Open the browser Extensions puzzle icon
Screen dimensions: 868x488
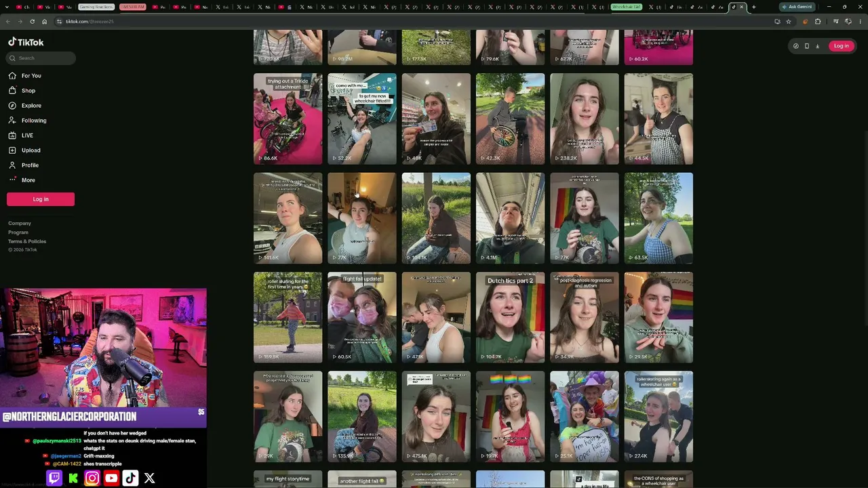(x=818, y=22)
